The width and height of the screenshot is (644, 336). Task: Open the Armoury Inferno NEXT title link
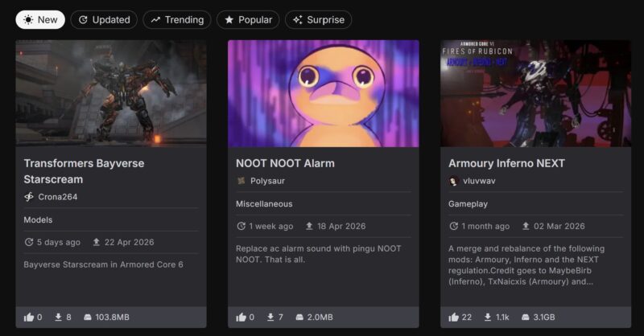click(506, 163)
